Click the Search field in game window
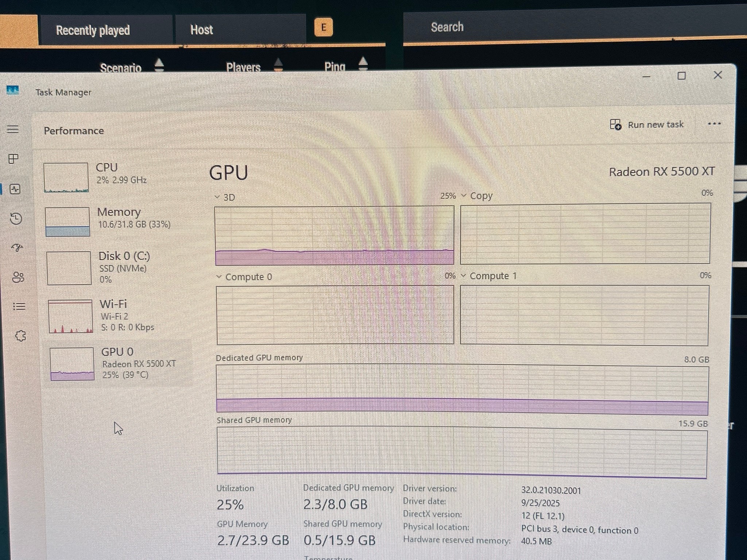747x560 pixels. pos(575,27)
